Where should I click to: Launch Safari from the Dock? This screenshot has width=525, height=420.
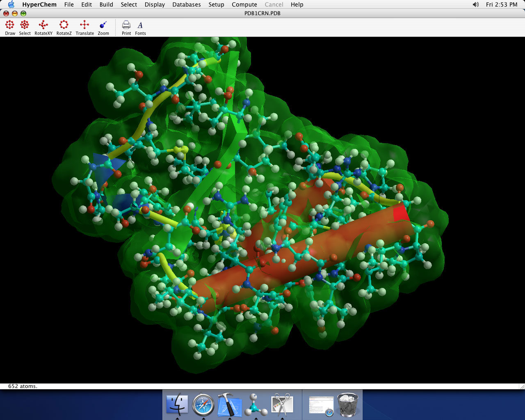203,405
